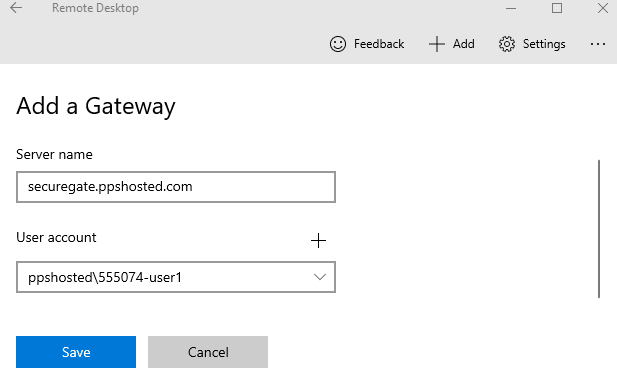Viewport: 617px width, 381px height.
Task: Select the Settings text label
Action: (x=544, y=44)
